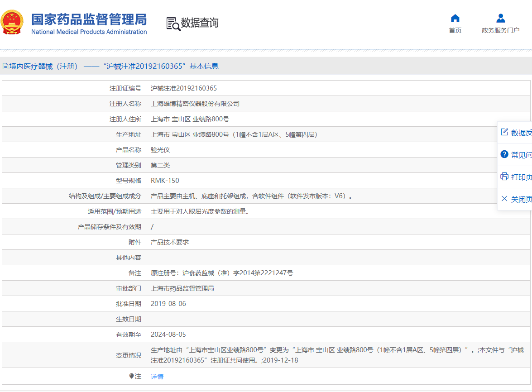
Task: Click the 有效期至 row label
Action: point(128,335)
